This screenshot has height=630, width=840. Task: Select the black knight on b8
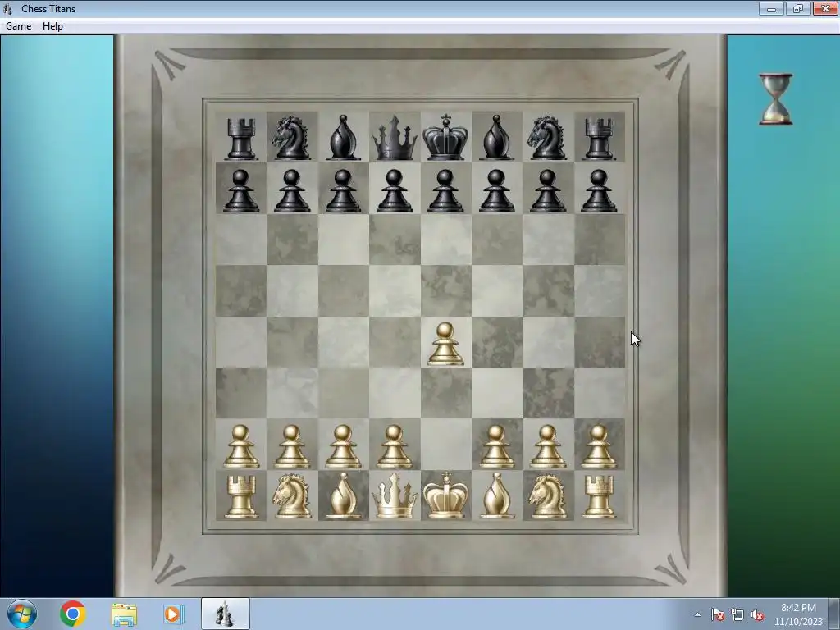291,138
